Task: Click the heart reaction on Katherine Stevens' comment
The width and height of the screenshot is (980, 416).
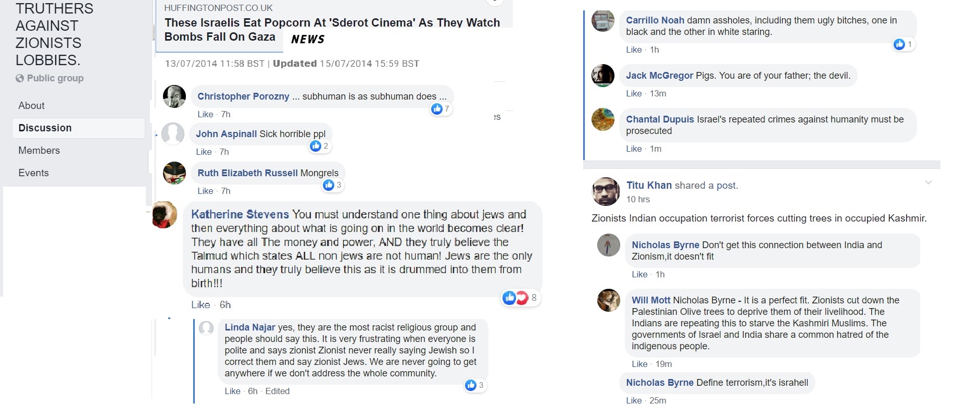Action: 522,298
